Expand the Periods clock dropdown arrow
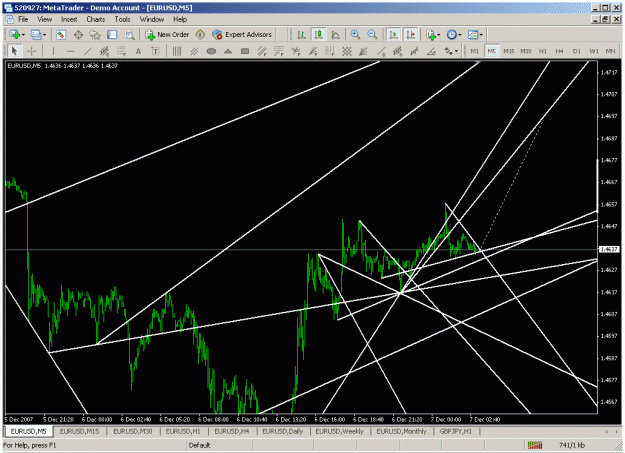This screenshot has height=453, width=625. 460,35
